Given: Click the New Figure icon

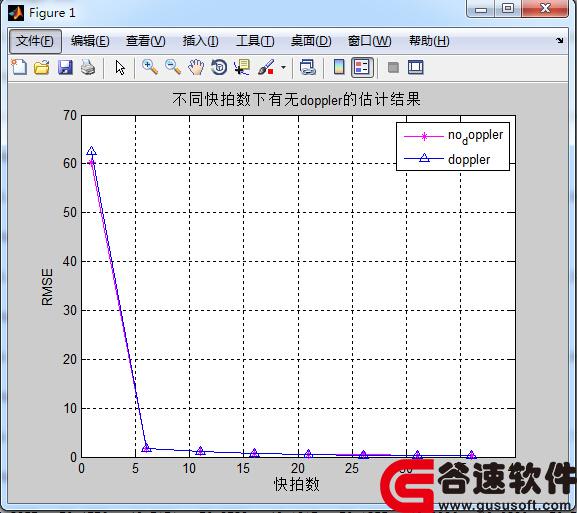Looking at the screenshot, I should click(19, 67).
